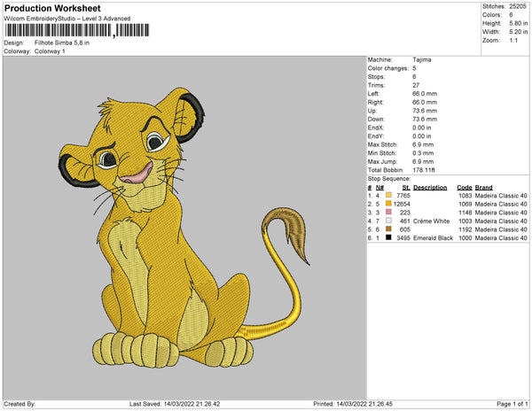Click the Color changes value 5

point(414,68)
